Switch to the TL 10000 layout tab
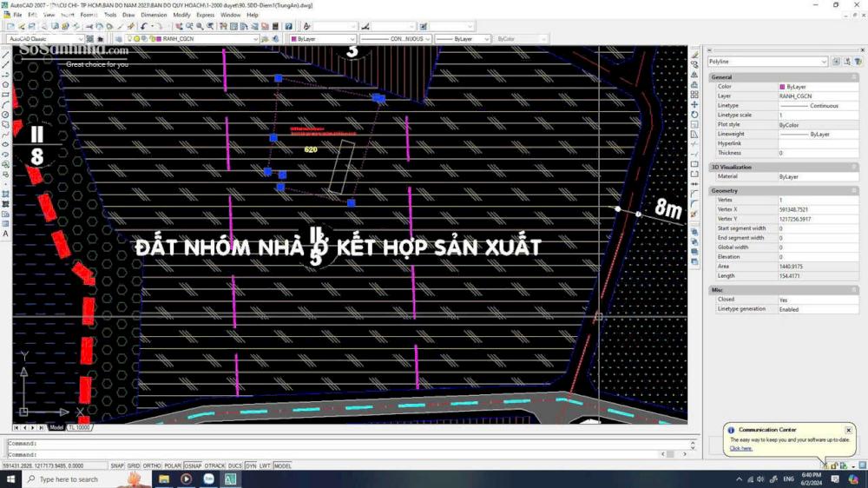Image resolution: width=868 pixels, height=488 pixels. (79, 427)
